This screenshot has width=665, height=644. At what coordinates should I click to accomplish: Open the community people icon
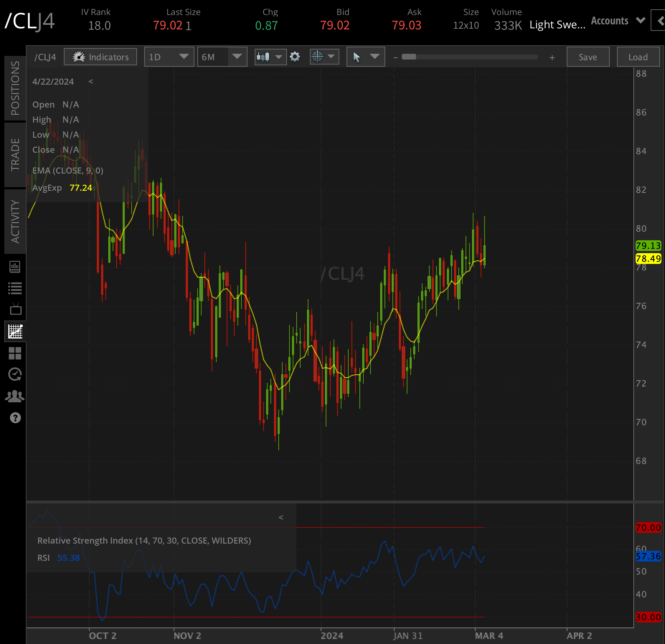point(15,396)
